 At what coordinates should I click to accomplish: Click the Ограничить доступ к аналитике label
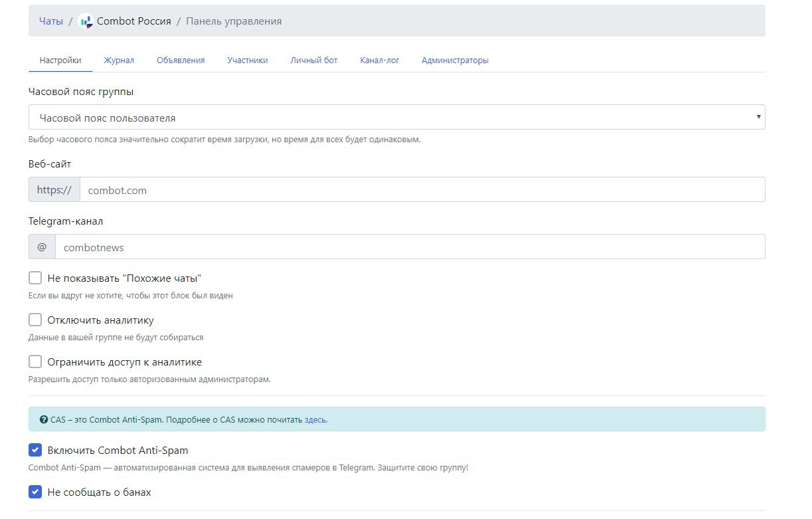point(125,362)
